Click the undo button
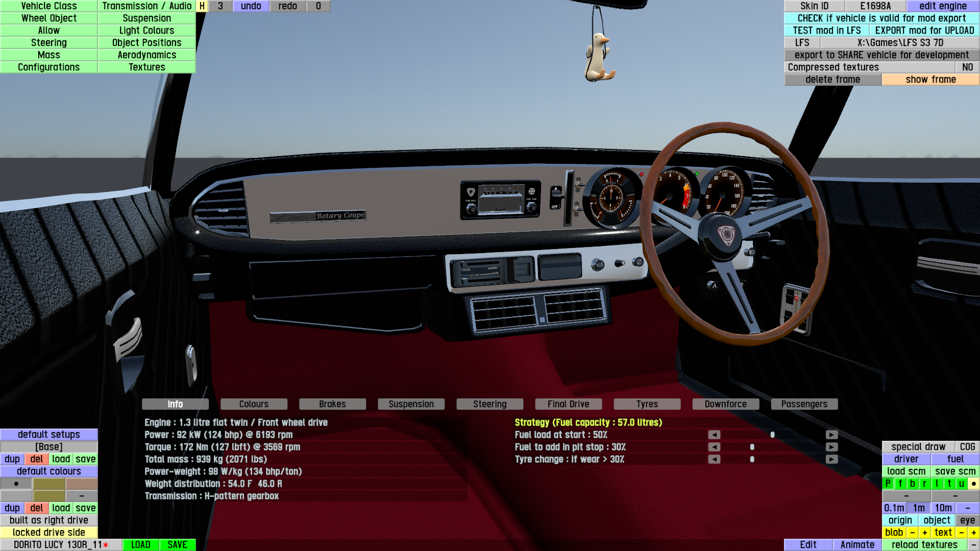 (x=251, y=6)
